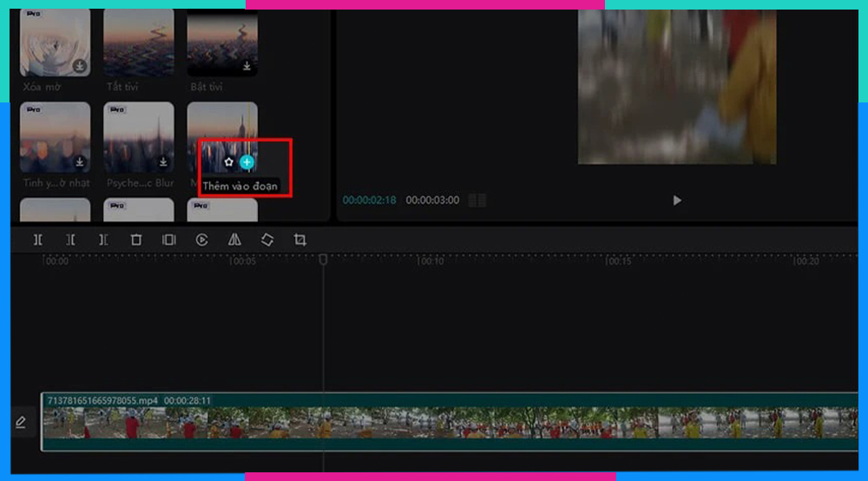
Task: Select the Bắt tivi effect thumbnail
Action: point(222,43)
